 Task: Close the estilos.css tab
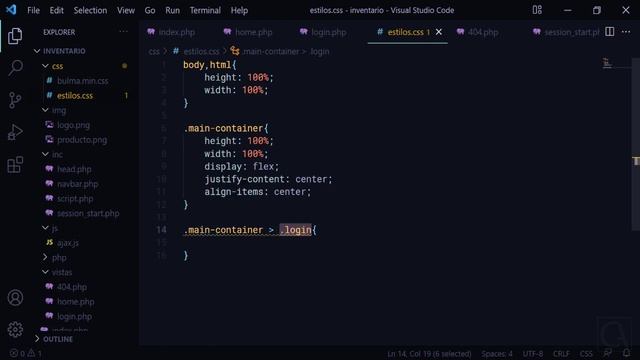(439, 32)
